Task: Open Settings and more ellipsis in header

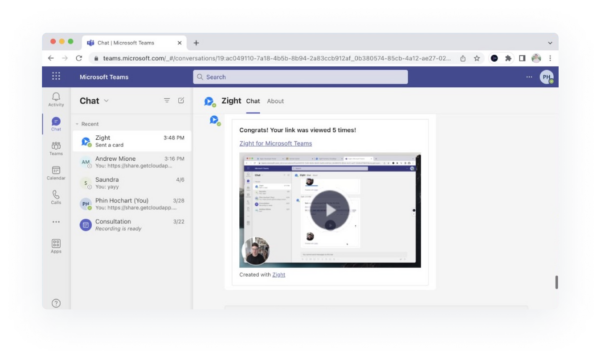Action: coord(529,77)
